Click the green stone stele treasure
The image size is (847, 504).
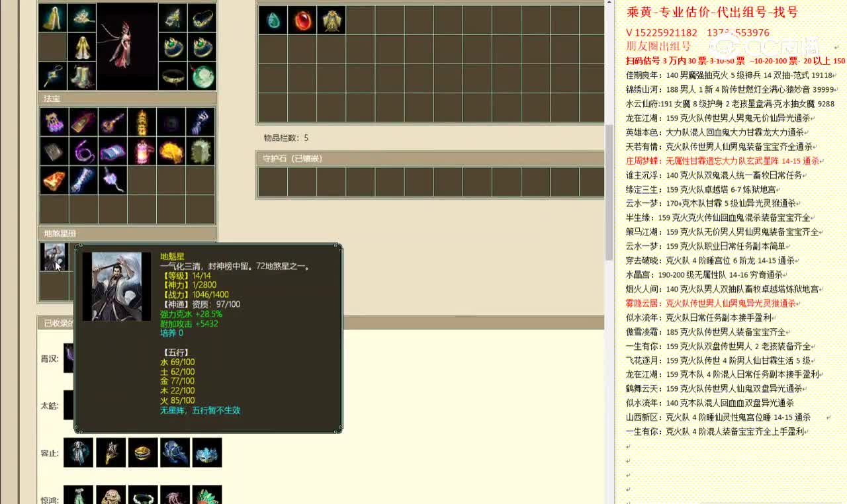(200, 151)
